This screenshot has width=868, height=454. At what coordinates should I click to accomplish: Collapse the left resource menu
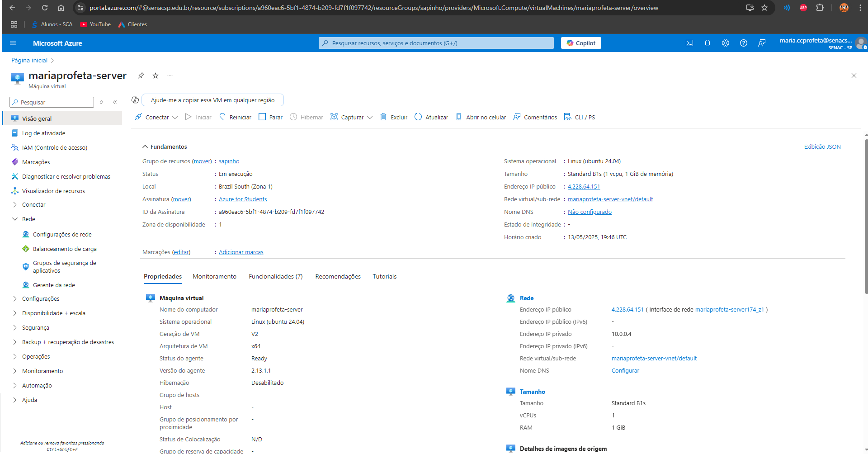115,102
